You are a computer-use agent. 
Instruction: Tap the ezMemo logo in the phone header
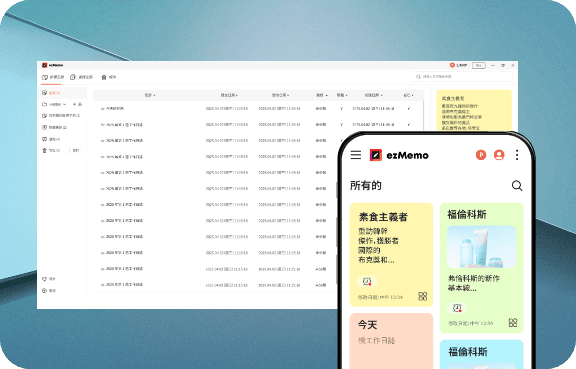point(399,155)
